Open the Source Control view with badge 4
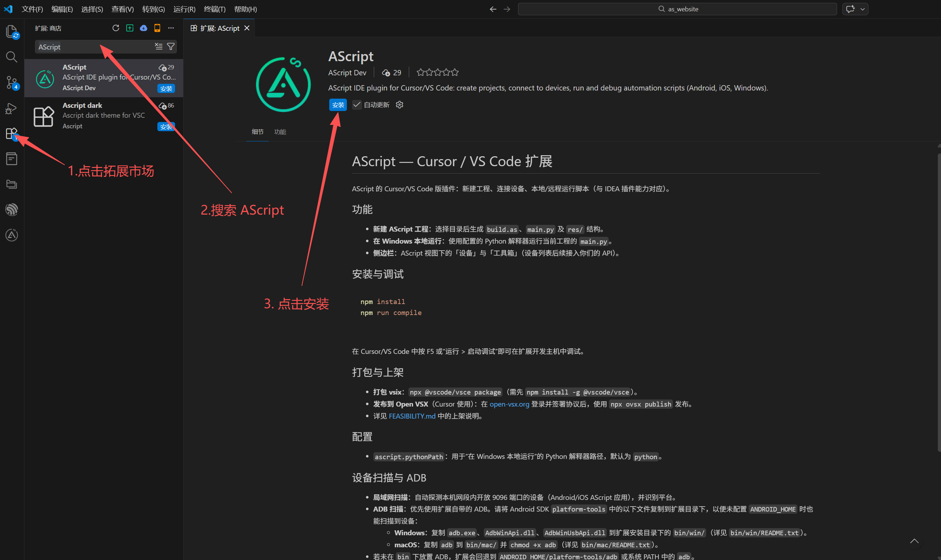This screenshot has height=560, width=941. (12, 82)
